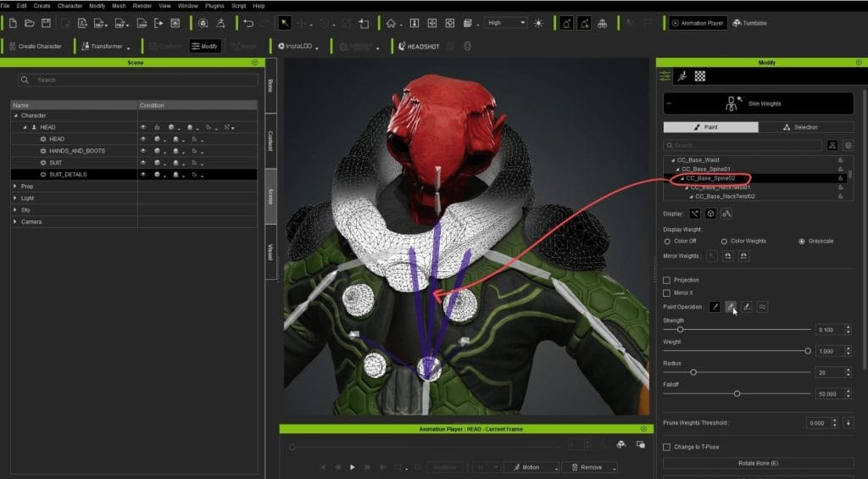
Task: Check the Mirror X option
Action: point(667,292)
